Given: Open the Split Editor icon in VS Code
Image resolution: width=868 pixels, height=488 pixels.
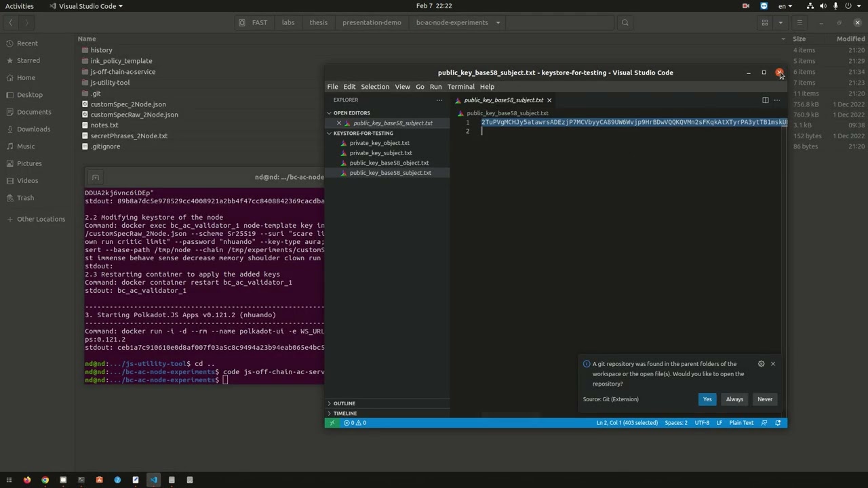Looking at the screenshot, I should click(x=765, y=100).
